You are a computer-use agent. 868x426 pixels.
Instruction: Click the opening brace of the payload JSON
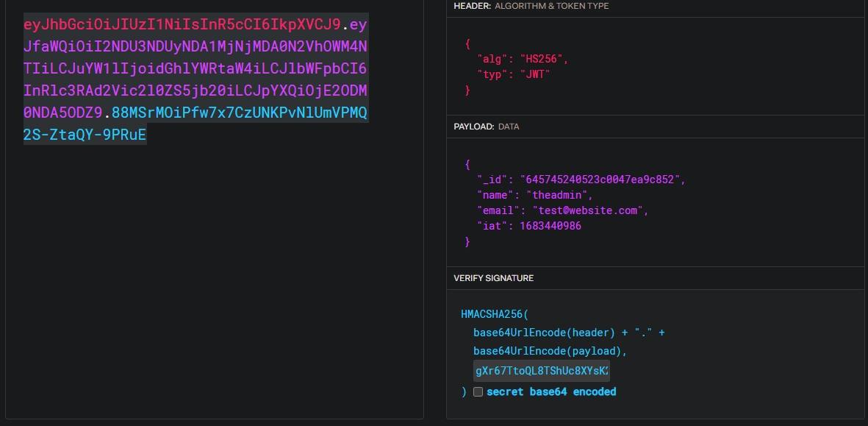click(x=467, y=164)
